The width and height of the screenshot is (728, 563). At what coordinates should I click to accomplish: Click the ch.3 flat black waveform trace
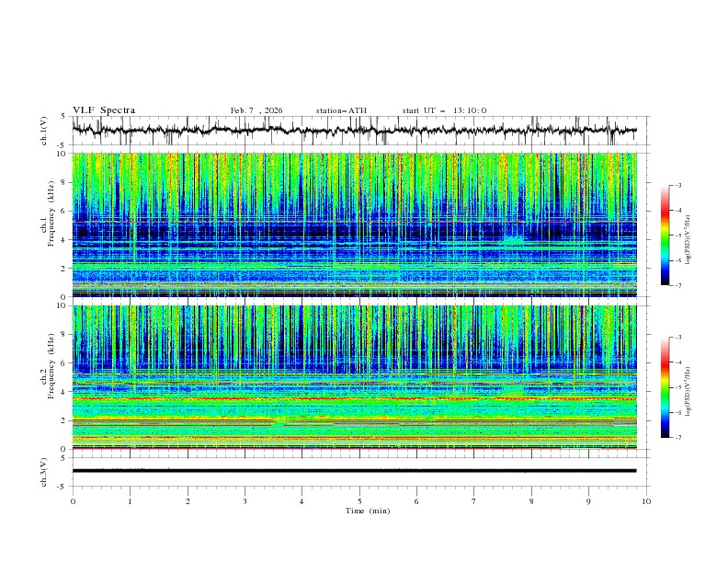coord(358,470)
